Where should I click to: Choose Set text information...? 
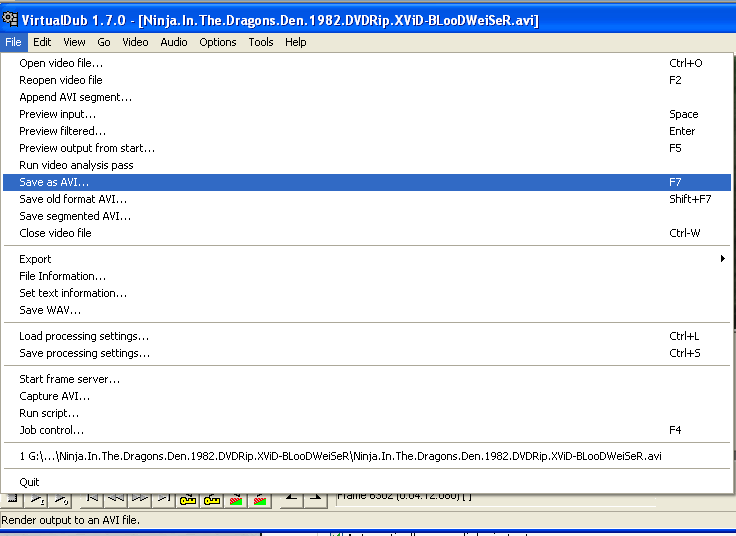click(x=367, y=293)
